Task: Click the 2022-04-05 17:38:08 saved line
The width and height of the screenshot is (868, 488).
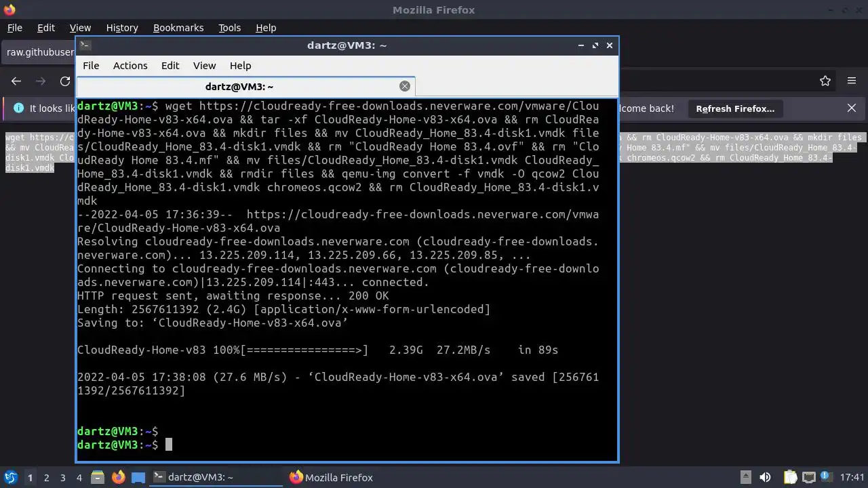Action: tap(338, 384)
